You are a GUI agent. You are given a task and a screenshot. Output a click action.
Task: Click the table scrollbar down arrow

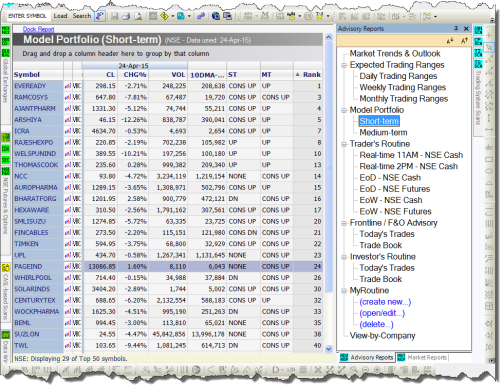pos(329,349)
